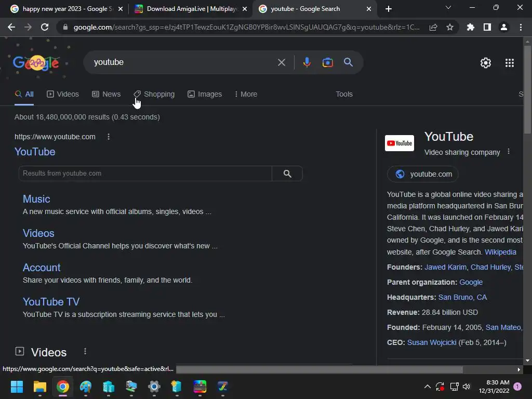
Task: Open Google quick settings gear
Action: click(486, 63)
